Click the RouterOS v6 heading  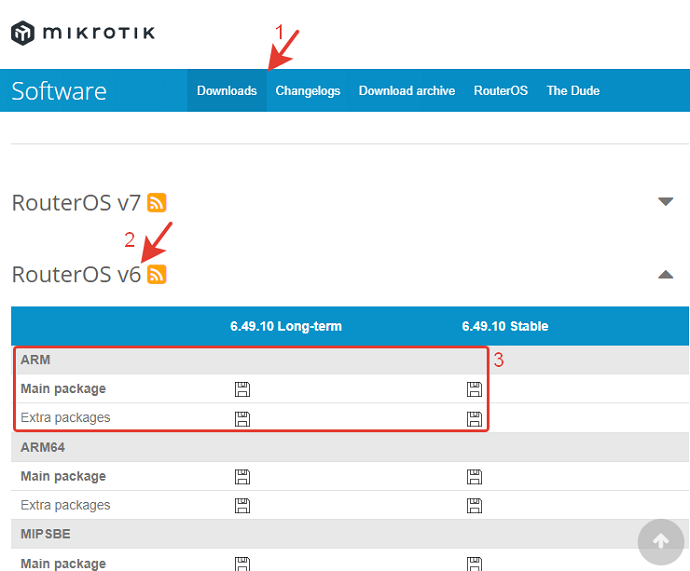click(x=76, y=275)
